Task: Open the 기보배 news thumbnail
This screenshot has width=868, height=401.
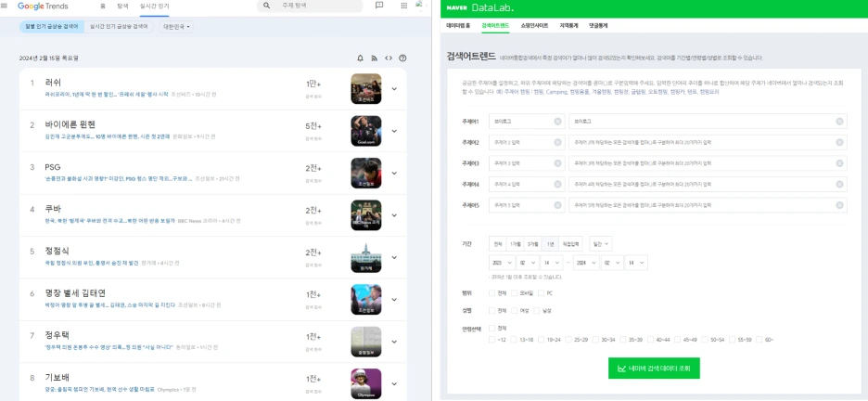Action: point(366,384)
